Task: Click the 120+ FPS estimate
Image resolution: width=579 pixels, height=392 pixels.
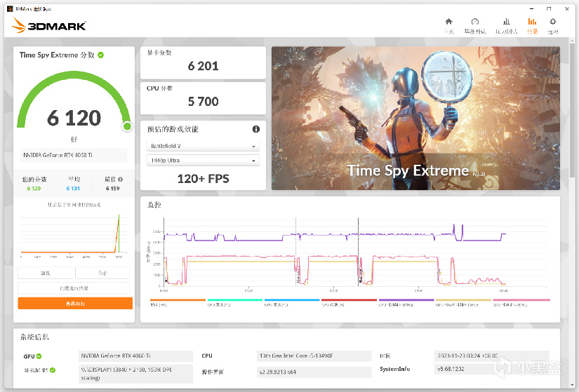Action: tap(203, 179)
